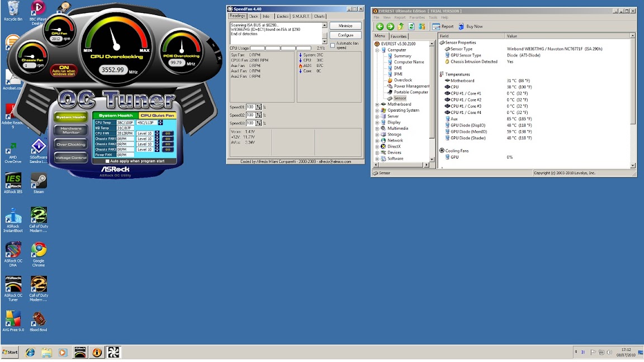Open the Recycle Bin desktop icon
The width and height of the screenshot is (644, 362).
tap(13, 11)
